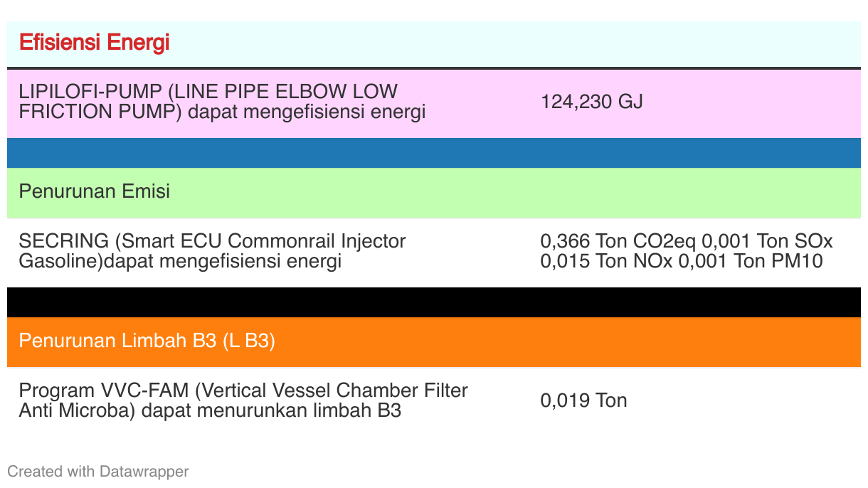Image resolution: width=868 pixels, height=488 pixels.
Task: Click the blue separator row
Action: pyautogui.click(x=434, y=153)
